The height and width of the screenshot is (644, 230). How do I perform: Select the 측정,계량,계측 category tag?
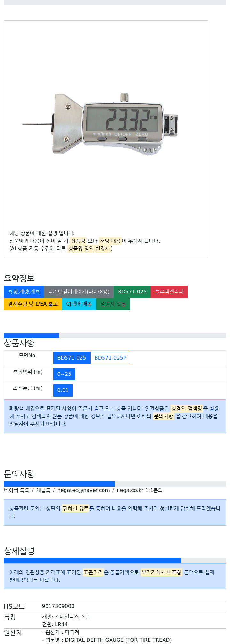[24, 292]
